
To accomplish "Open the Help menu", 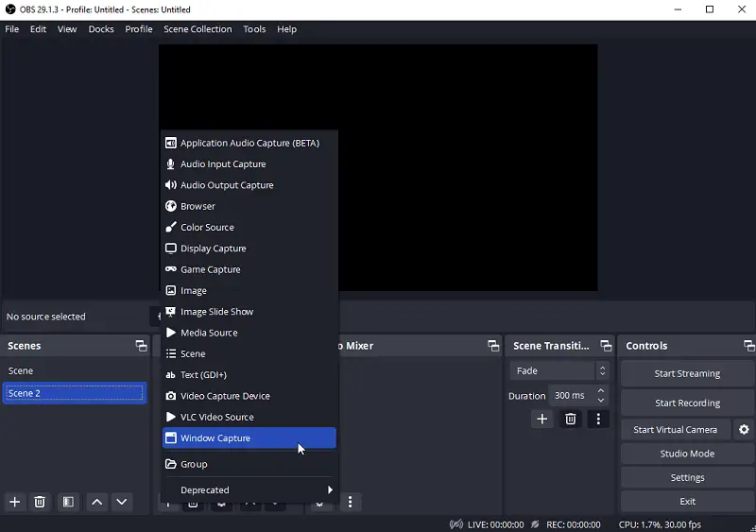I will tap(287, 29).
